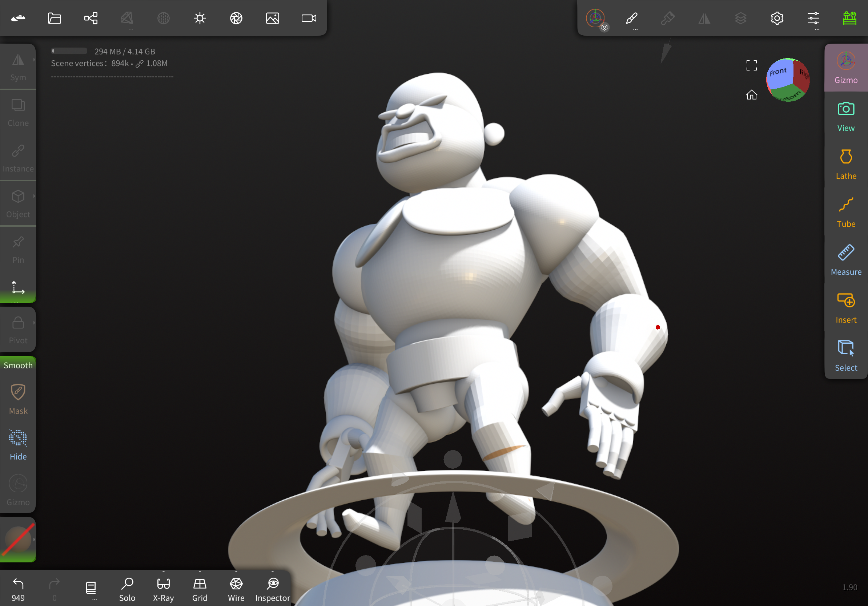868x606 pixels.
Task: Toggle Wire wireframe display
Action: [236, 589]
